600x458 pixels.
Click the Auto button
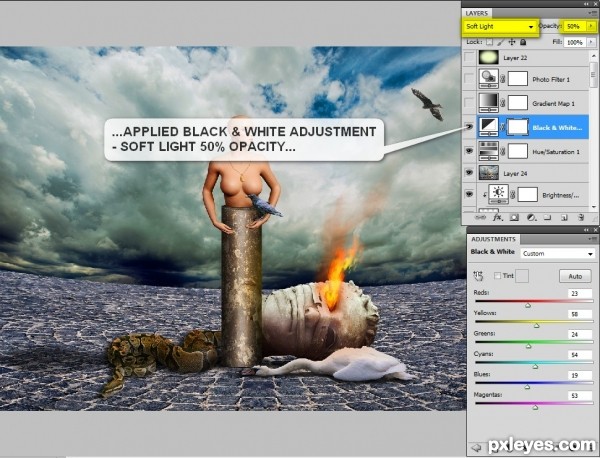pos(575,276)
